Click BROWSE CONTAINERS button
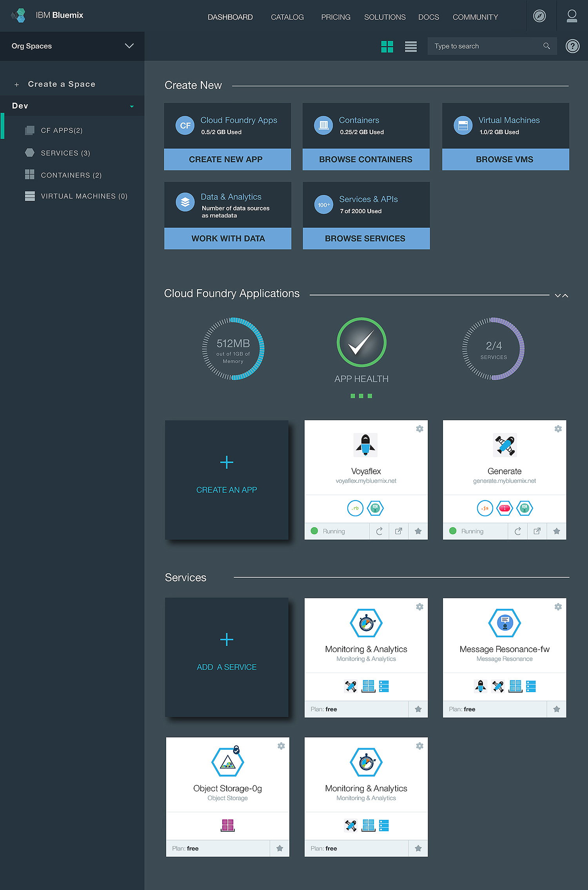The width and height of the screenshot is (588, 890). [366, 160]
